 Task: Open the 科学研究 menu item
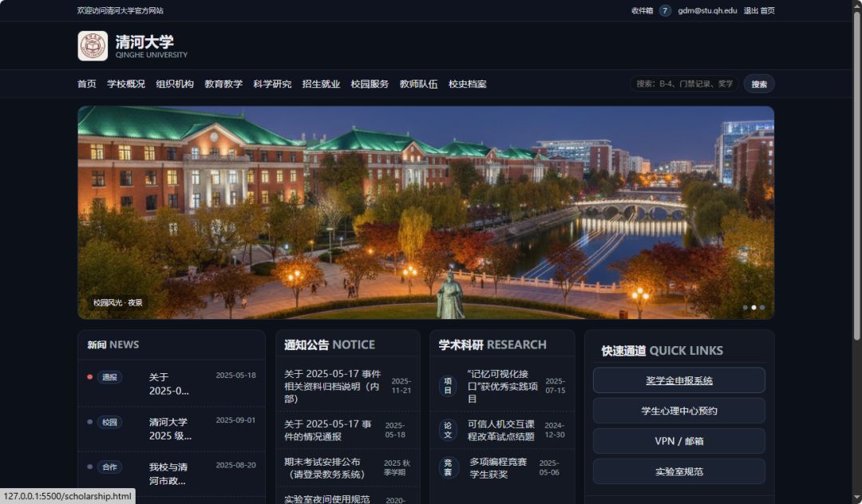point(272,84)
